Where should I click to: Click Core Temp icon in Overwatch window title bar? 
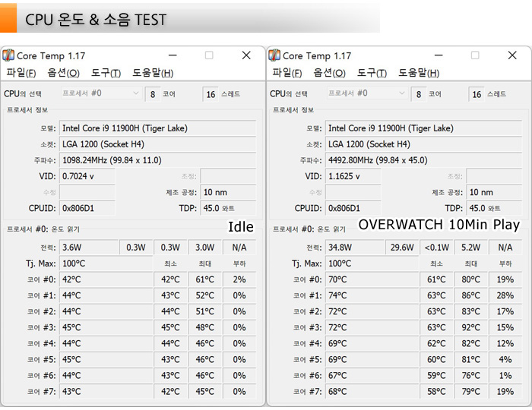tap(274, 55)
